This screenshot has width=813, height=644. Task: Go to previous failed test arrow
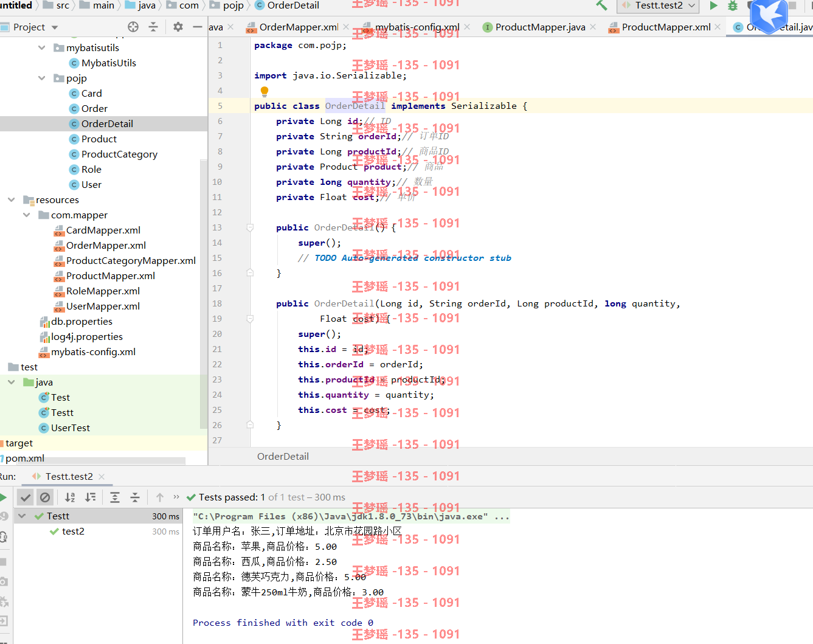pyautogui.click(x=160, y=497)
